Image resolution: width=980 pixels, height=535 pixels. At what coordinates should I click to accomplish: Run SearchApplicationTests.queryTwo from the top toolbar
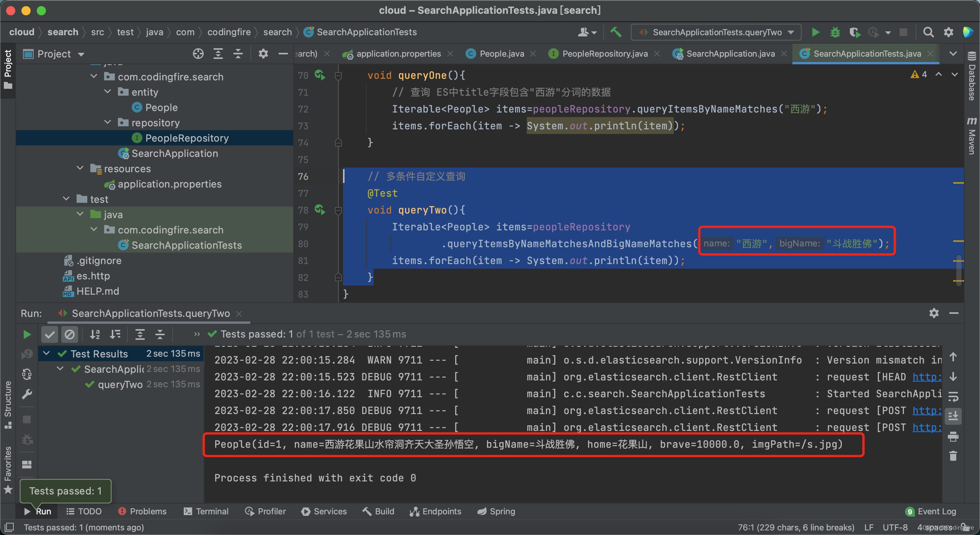pos(815,33)
